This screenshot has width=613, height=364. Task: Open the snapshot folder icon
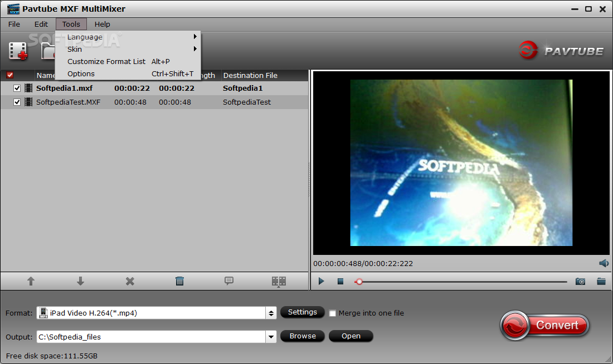coord(601,281)
